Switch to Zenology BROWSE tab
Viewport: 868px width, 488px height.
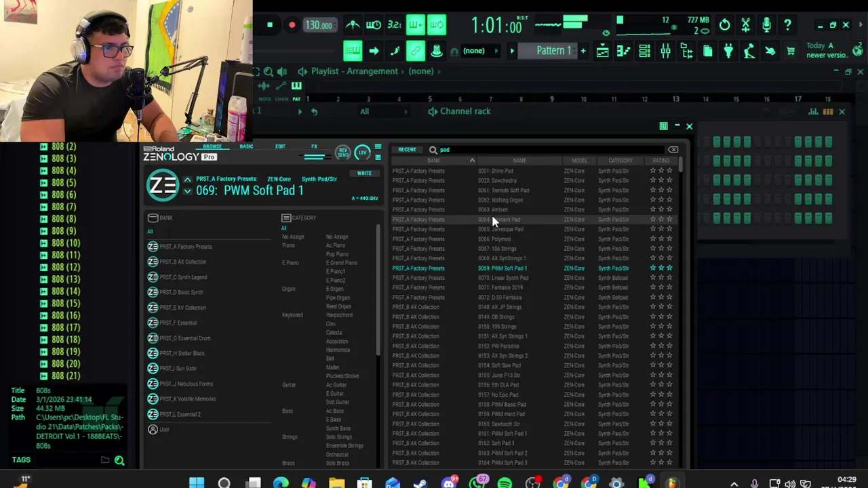(x=212, y=146)
